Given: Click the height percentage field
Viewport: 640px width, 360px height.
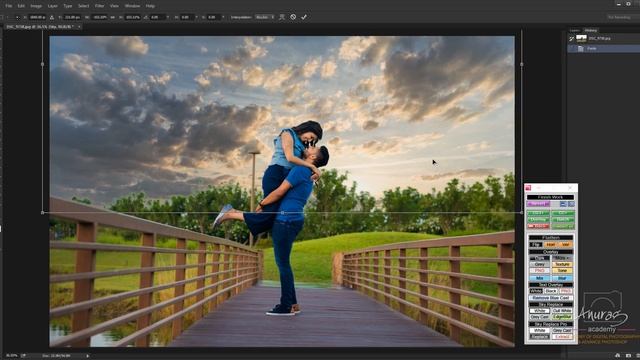Looking at the screenshot, I should 133,17.
